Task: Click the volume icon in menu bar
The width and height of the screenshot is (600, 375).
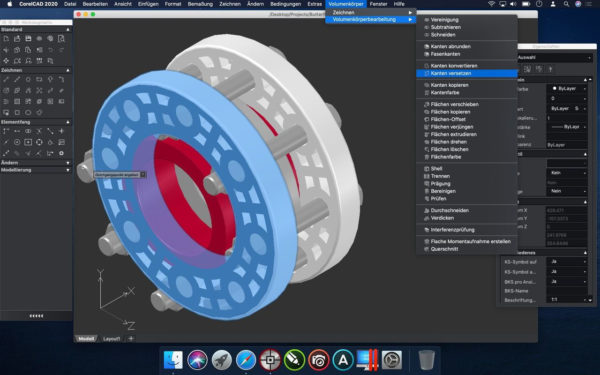Action: pos(513,4)
